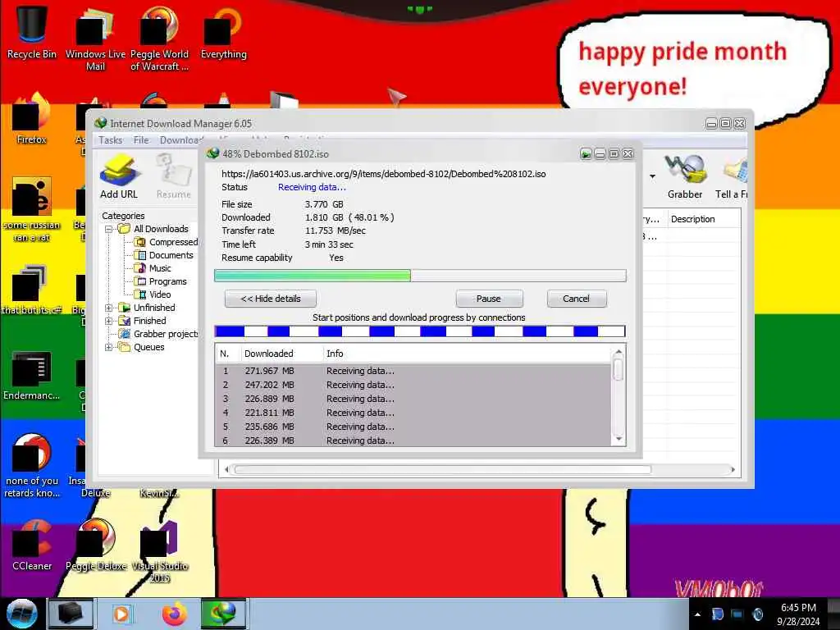Click the Info column header

[x=466, y=354]
